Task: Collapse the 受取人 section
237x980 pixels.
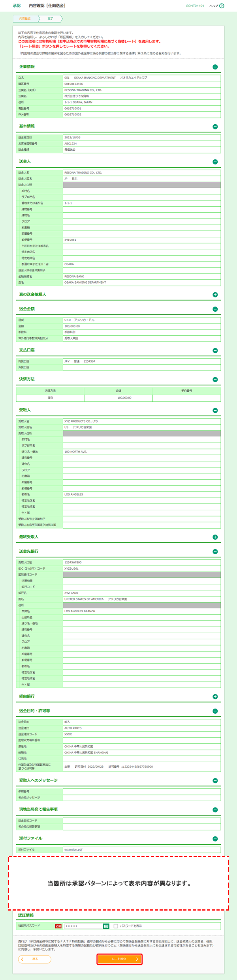Action: click(x=215, y=410)
